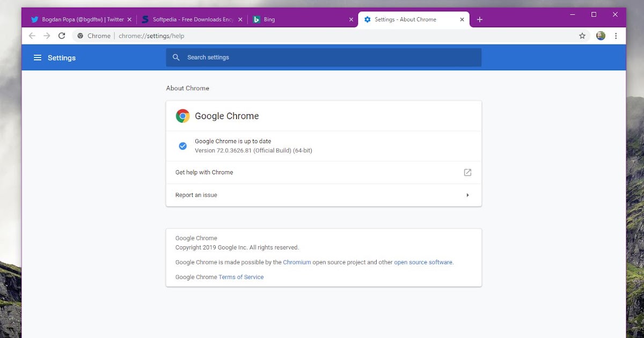Screen dimensions: 644x338
Task: Open Report an issue
Action: pos(324,195)
